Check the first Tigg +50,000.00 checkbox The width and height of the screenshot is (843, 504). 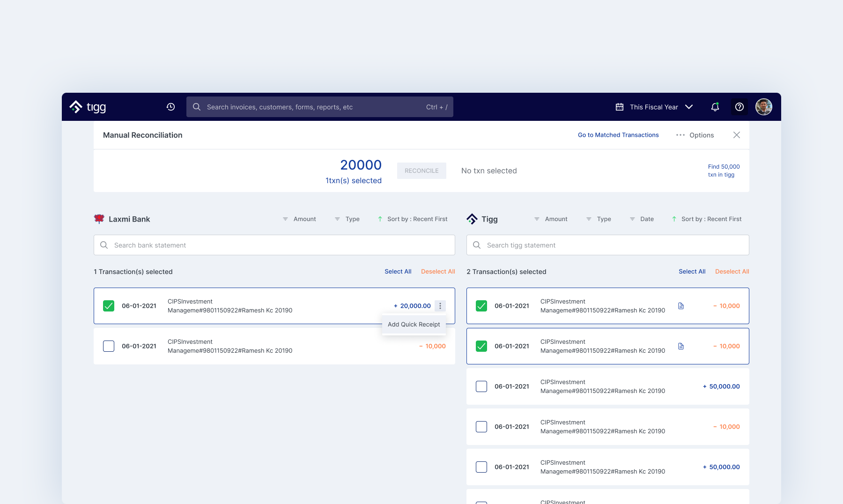pos(481,386)
